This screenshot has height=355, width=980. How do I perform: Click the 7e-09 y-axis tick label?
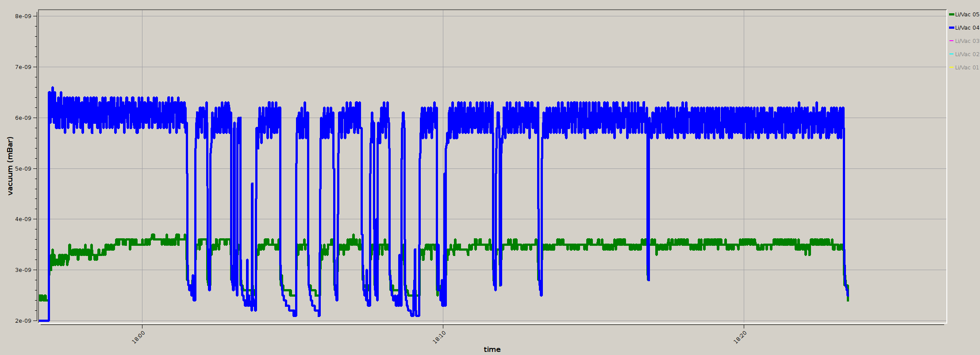coord(23,67)
